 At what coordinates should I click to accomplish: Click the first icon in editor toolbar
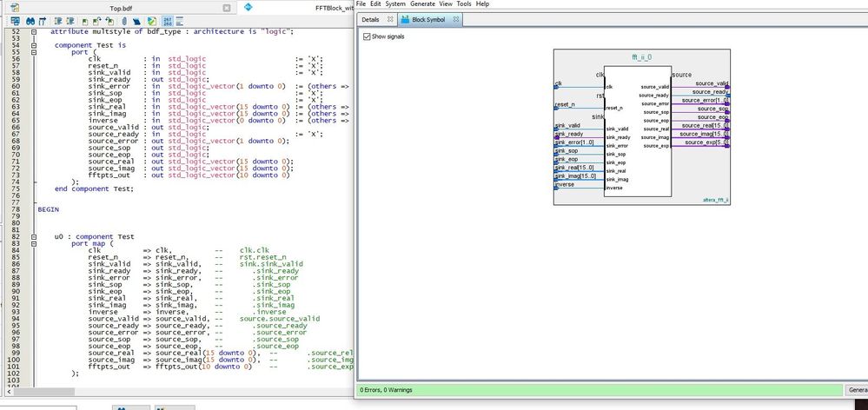tap(14, 21)
